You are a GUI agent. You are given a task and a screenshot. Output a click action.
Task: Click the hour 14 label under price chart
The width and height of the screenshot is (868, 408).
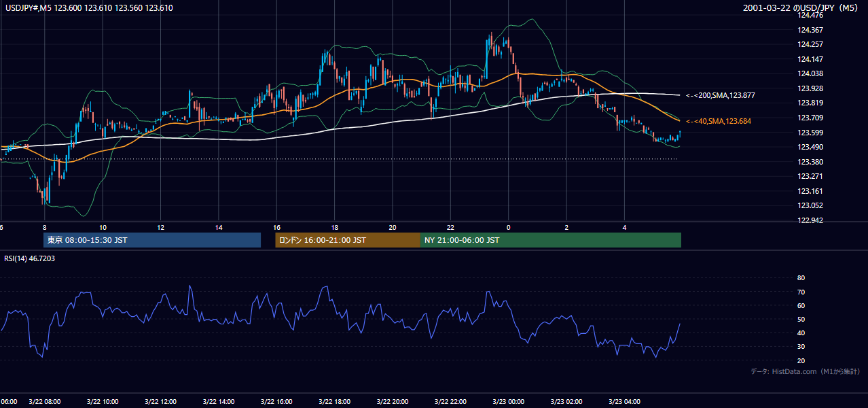pos(219,227)
